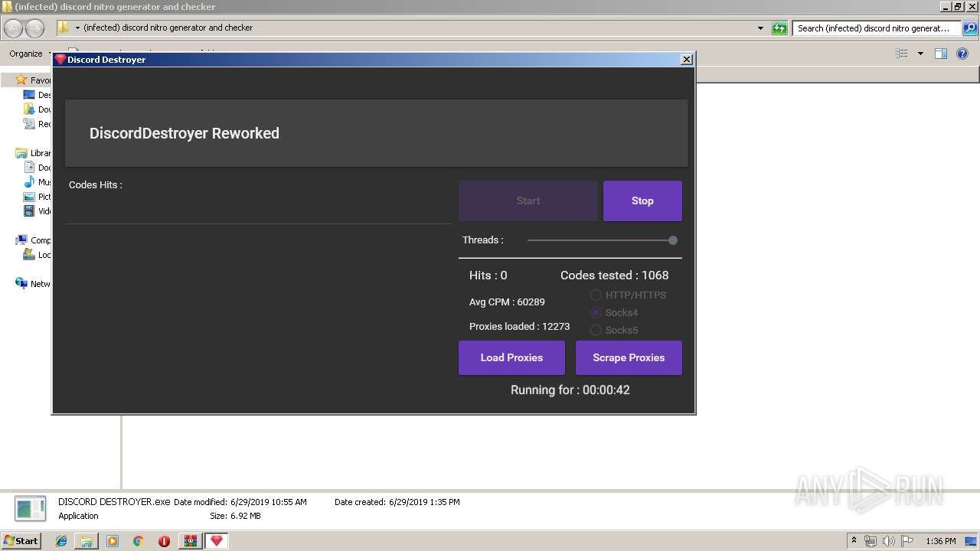The width and height of the screenshot is (980, 551).
Task: Click the Windows Explorer taskbar icon
Action: pyautogui.click(x=87, y=541)
